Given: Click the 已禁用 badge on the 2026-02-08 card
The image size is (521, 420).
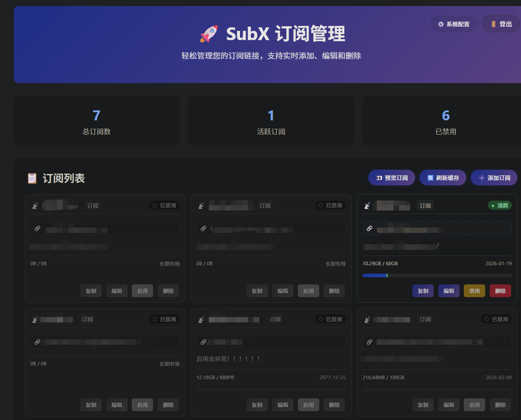Looking at the screenshot, I should click(x=496, y=319).
